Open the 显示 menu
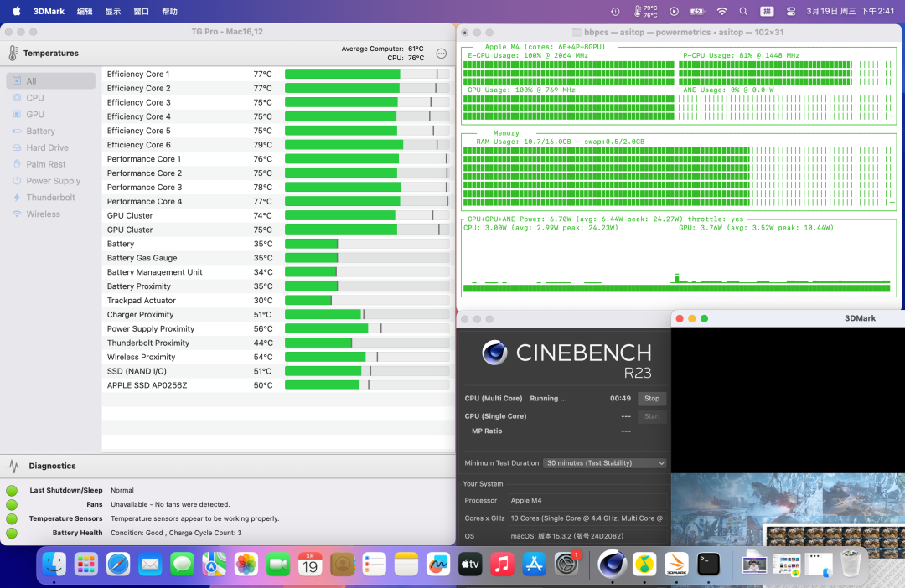Viewport: 905px width, 588px height. (x=113, y=12)
